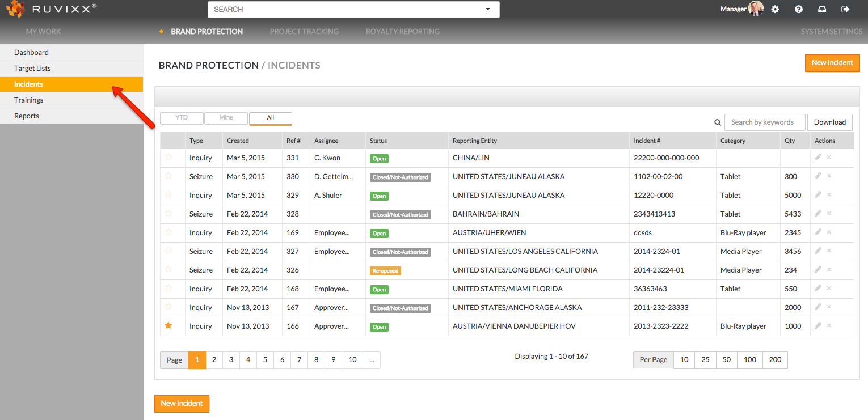This screenshot has height=420, width=868.
Task: Go to page 5 of incidents
Action: pos(265,360)
